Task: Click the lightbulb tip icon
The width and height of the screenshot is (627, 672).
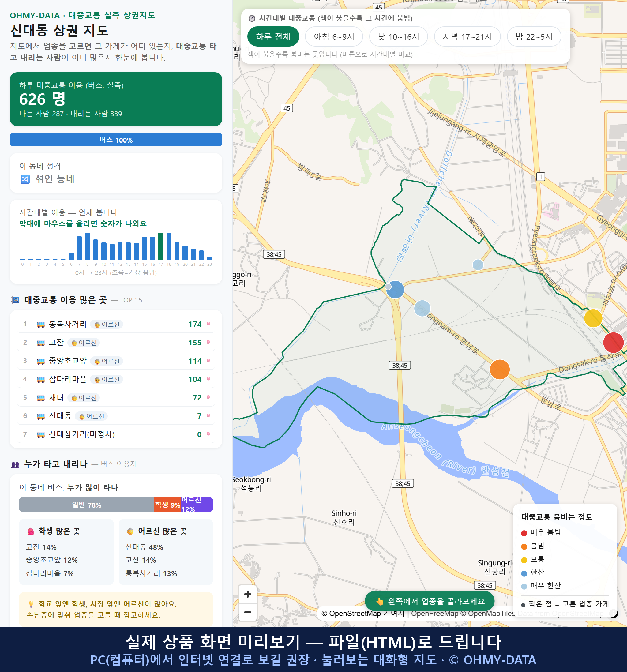Action: click(31, 604)
